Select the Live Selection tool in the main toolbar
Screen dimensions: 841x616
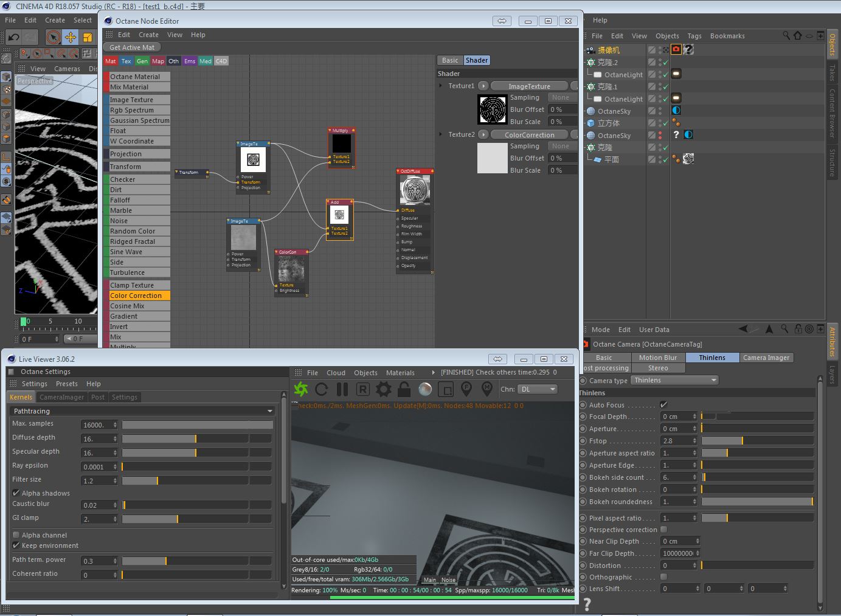point(54,37)
